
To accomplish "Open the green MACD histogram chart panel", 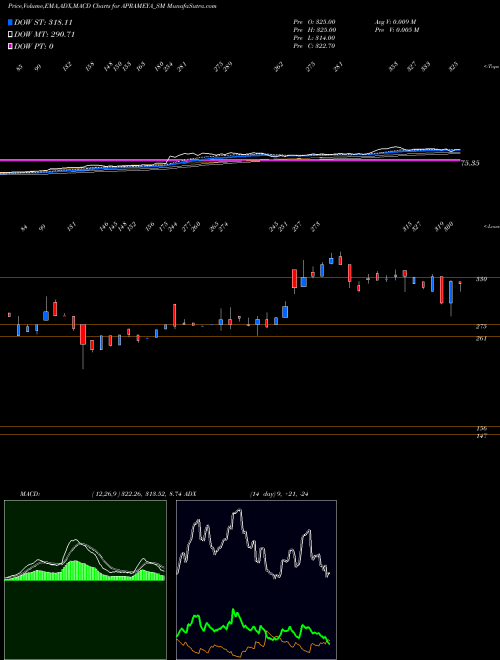I will [85, 580].
